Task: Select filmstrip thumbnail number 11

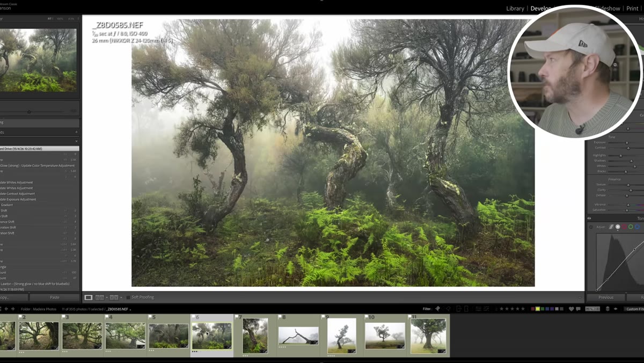Action: [x=428, y=336]
